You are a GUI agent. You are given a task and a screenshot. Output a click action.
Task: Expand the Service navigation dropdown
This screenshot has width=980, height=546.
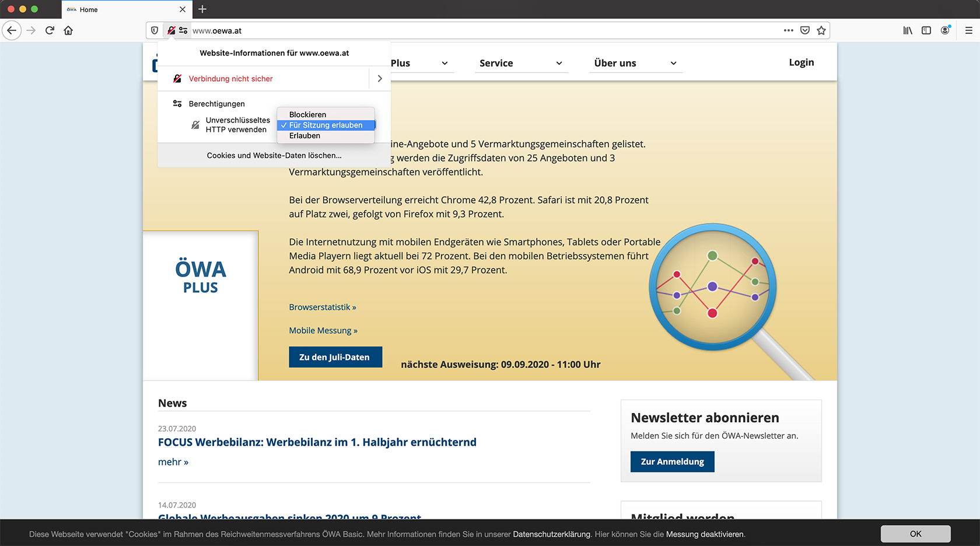(x=520, y=63)
